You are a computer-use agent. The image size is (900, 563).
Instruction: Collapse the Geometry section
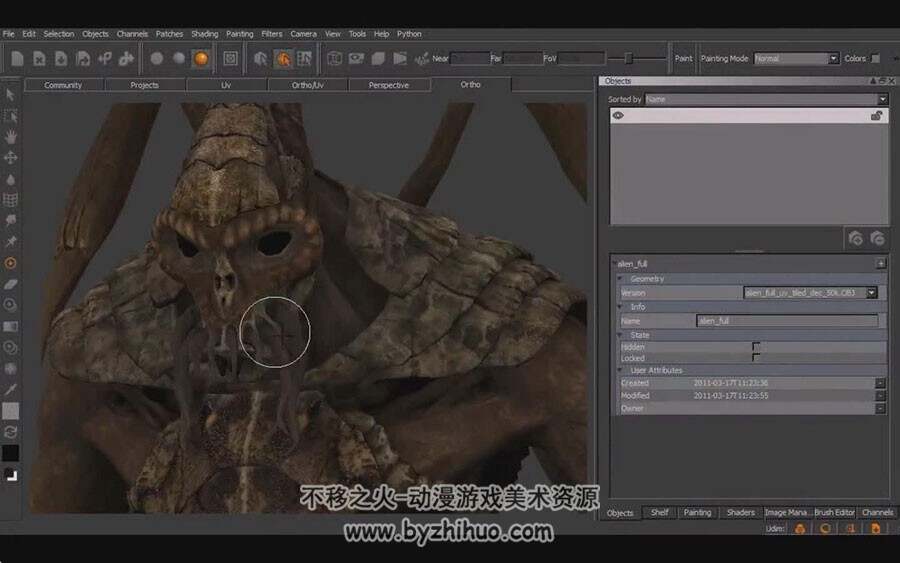pos(620,278)
